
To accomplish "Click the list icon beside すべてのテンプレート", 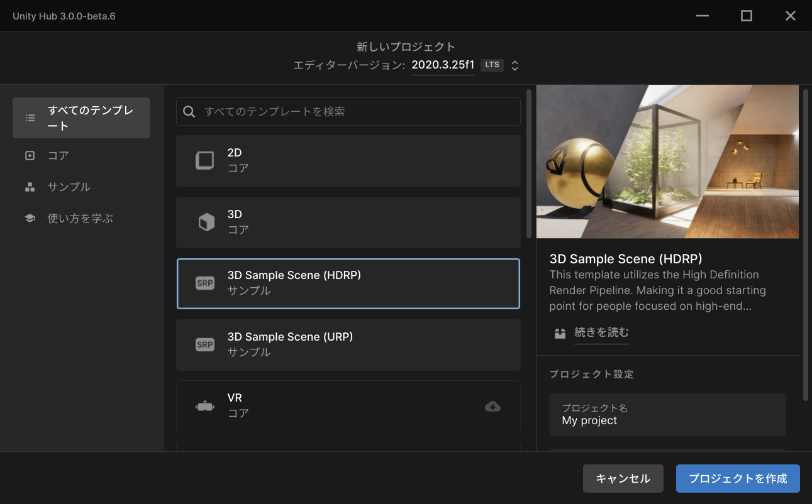I will tap(30, 118).
